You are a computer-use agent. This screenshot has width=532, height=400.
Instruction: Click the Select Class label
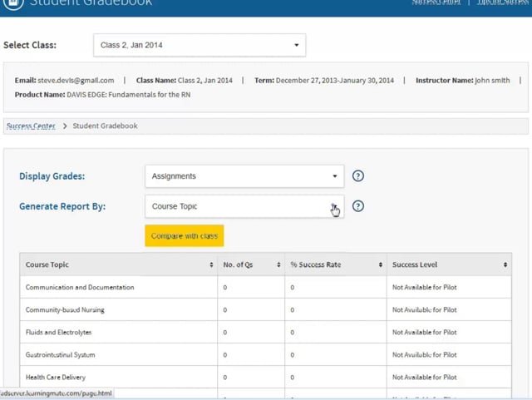(x=30, y=45)
